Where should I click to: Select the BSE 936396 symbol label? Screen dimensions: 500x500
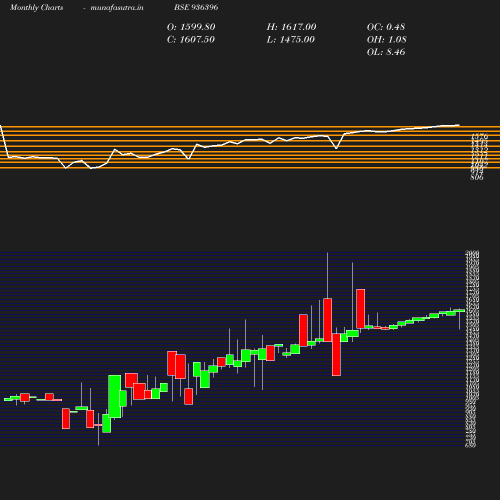point(196,7)
